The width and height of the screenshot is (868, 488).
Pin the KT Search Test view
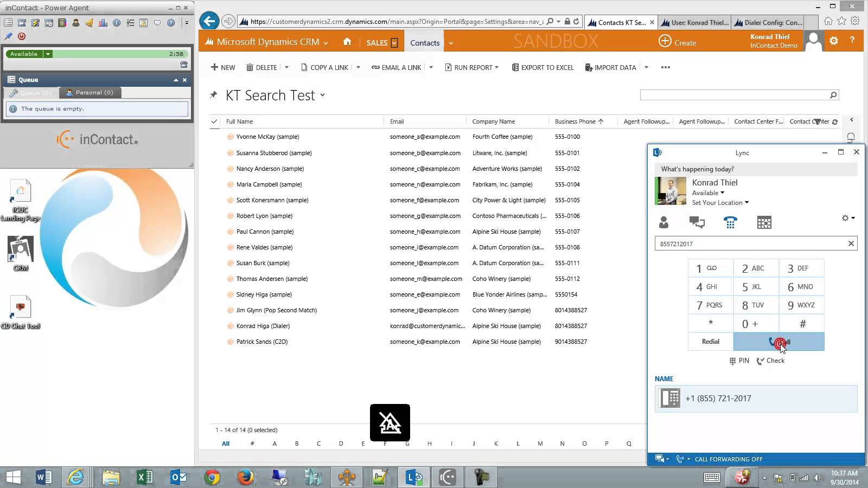[x=214, y=95]
